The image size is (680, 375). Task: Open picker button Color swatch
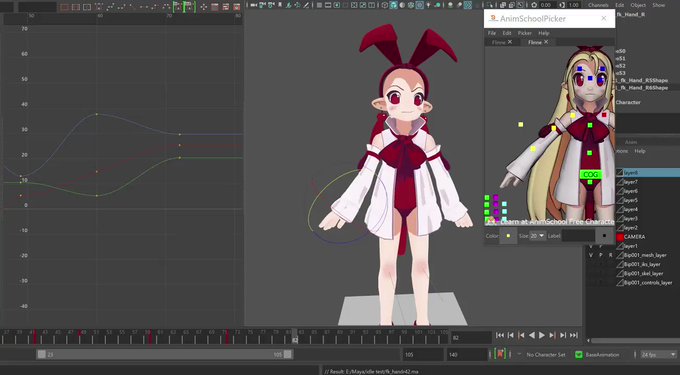[x=508, y=236]
